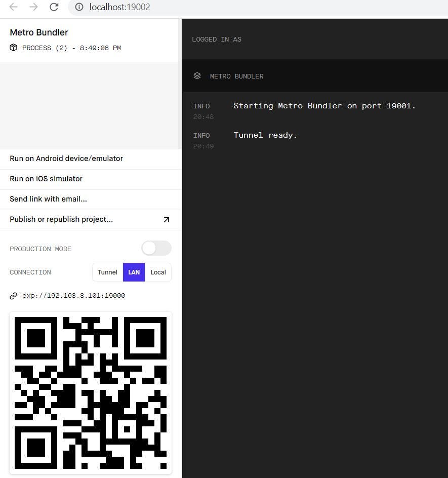Click the QR code image

91,393
